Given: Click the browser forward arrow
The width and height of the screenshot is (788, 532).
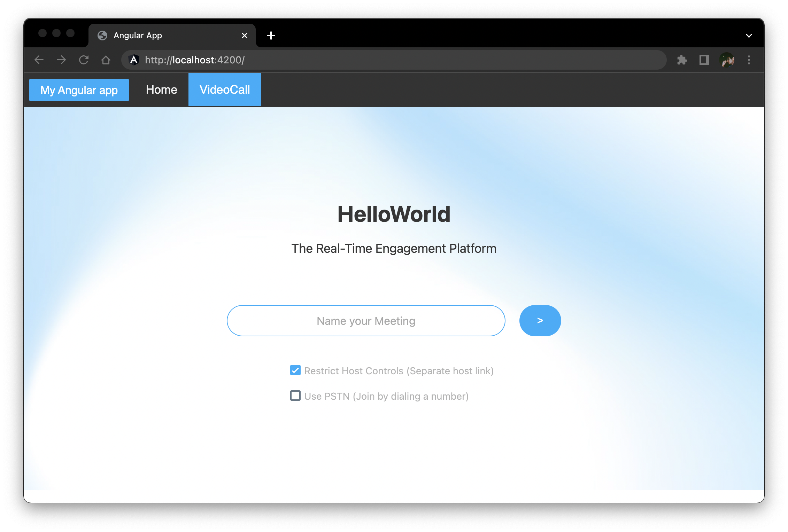Looking at the screenshot, I should pos(61,60).
